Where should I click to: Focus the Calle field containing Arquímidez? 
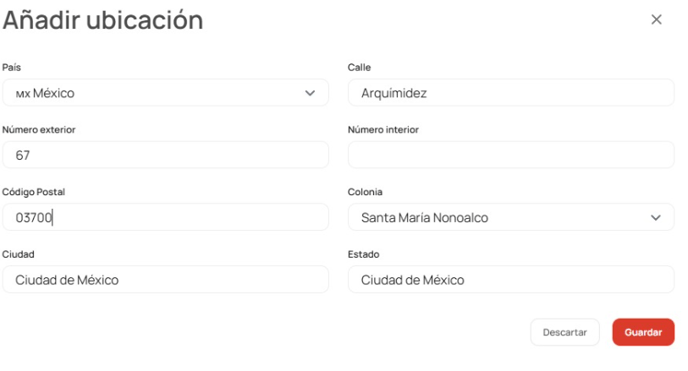tap(511, 93)
